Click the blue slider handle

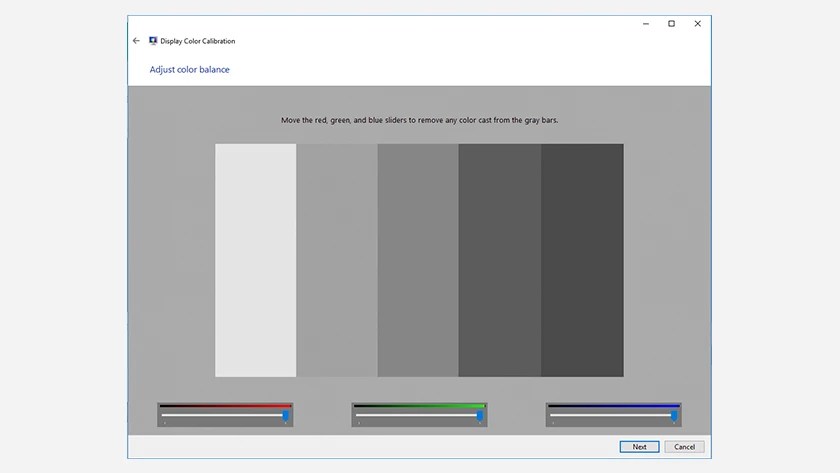674,416
